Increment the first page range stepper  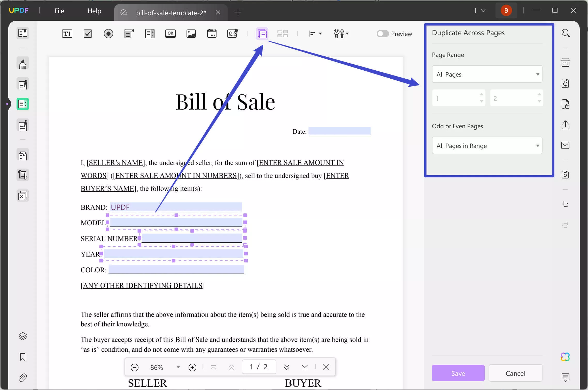coord(482,95)
